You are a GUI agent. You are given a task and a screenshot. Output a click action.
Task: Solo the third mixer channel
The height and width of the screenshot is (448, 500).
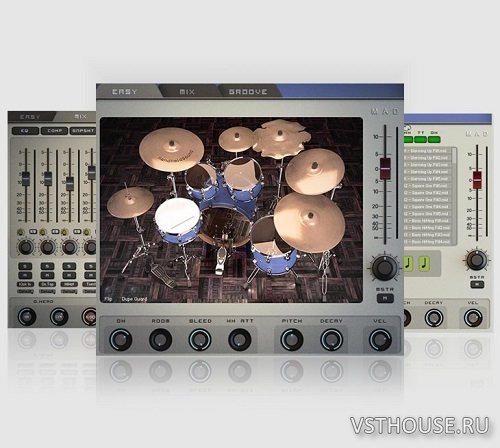click(69, 266)
